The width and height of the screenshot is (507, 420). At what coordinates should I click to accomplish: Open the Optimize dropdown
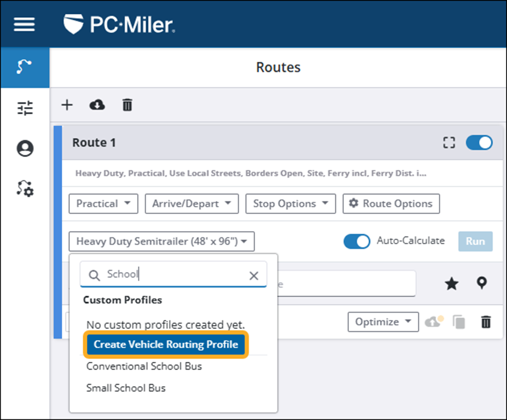(383, 322)
